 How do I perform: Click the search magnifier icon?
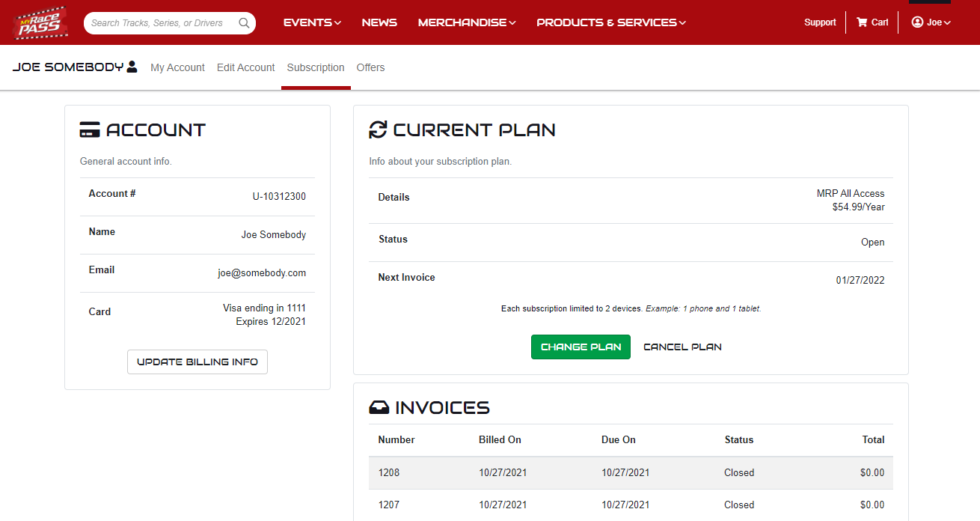(244, 23)
